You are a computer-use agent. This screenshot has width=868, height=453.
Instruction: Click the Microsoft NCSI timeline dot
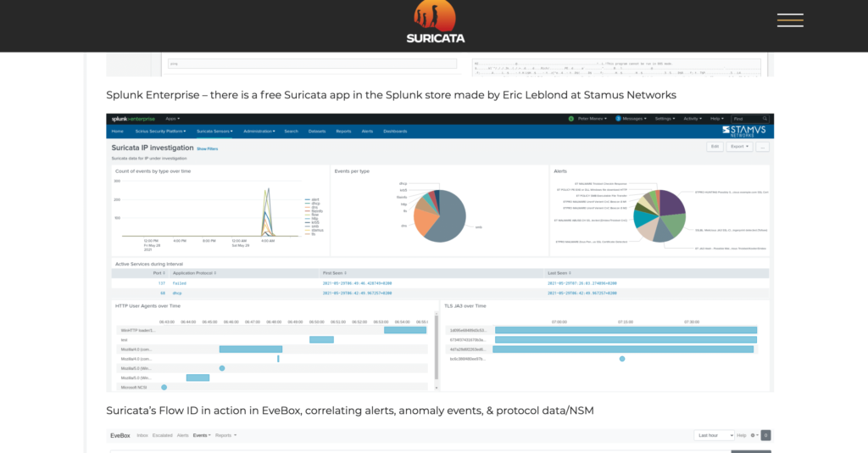coord(164,387)
